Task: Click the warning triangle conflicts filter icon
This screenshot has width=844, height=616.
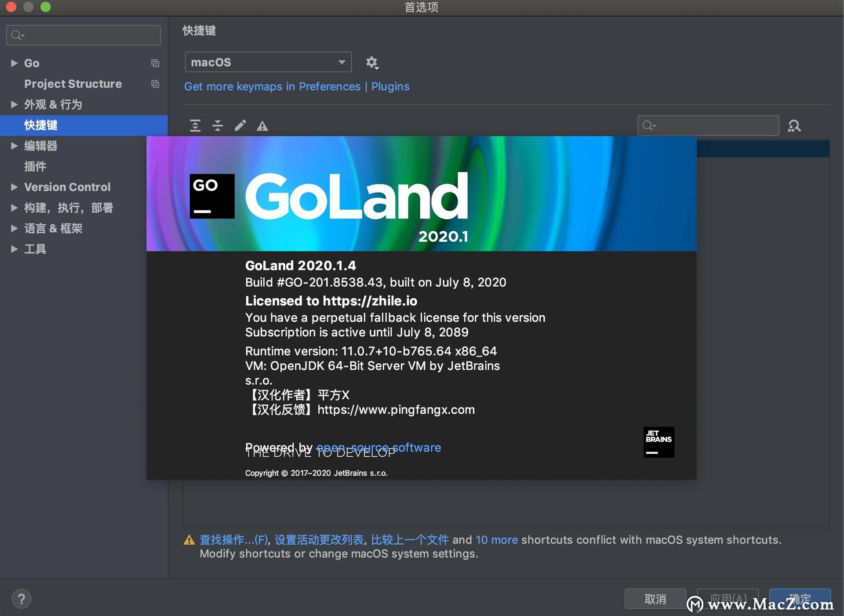Action: coord(262,126)
